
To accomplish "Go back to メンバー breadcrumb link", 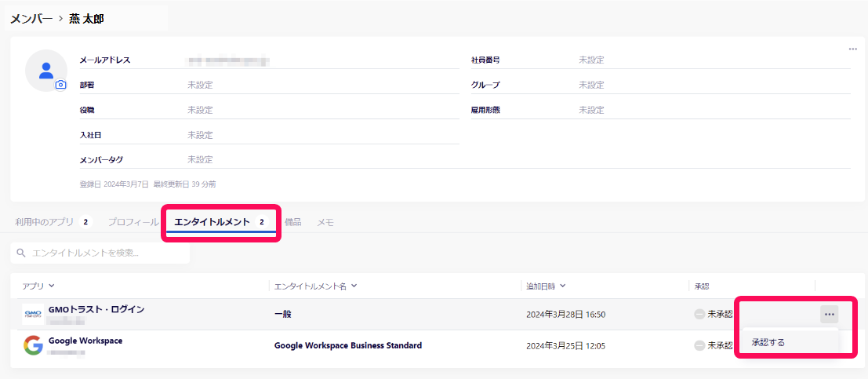I will tap(31, 19).
